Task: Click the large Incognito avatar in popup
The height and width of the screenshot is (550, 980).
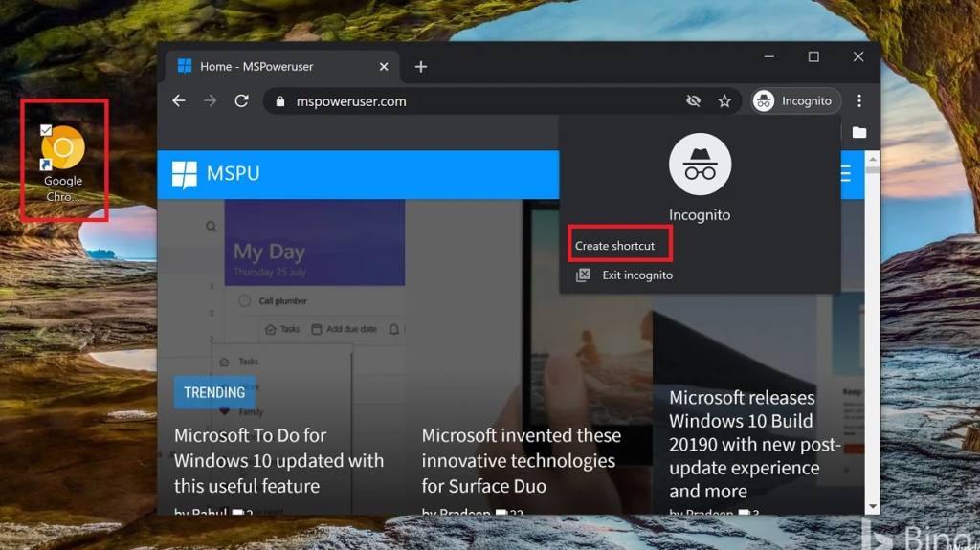Action: [700, 165]
